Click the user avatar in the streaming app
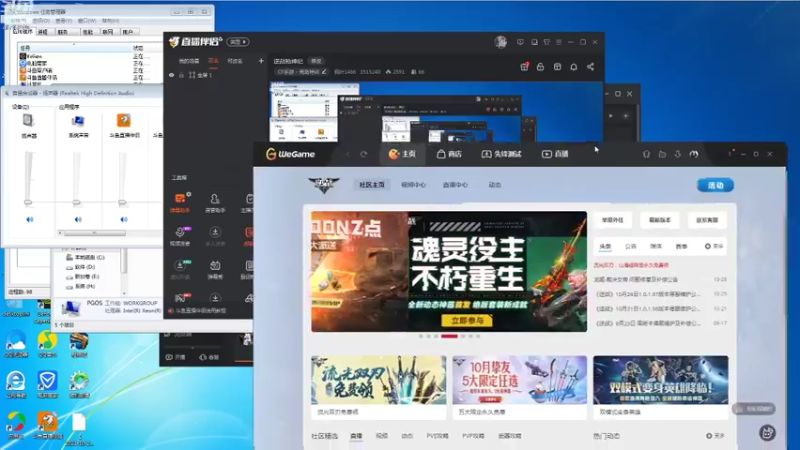This screenshot has width=800, height=450. click(501, 42)
